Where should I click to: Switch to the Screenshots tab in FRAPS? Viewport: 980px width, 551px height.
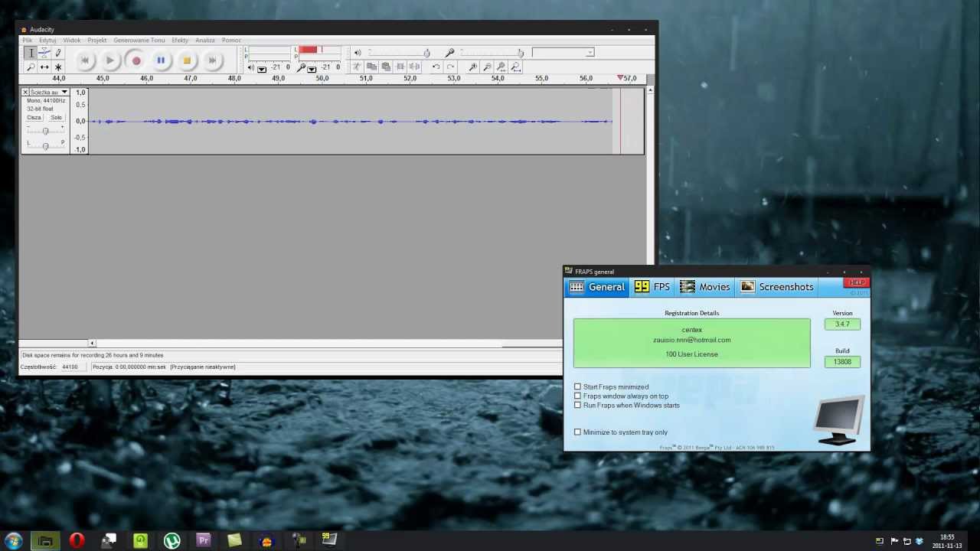click(x=776, y=287)
